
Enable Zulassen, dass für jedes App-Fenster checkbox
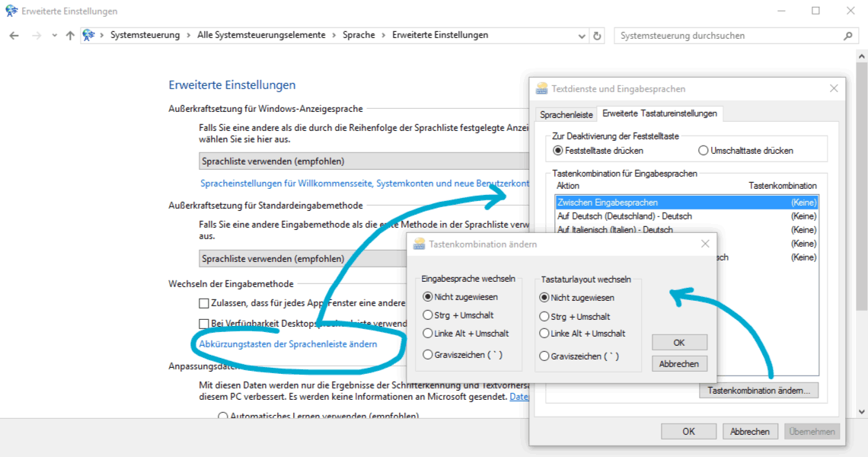[204, 303]
